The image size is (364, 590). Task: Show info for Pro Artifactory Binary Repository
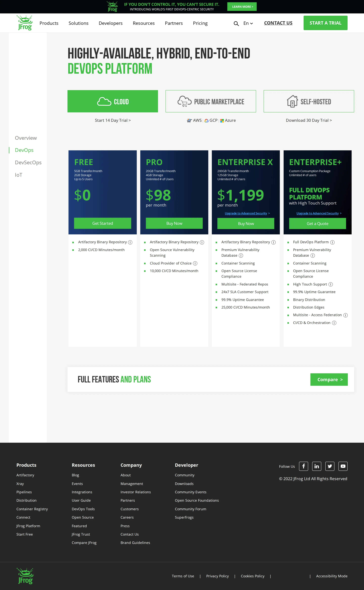coord(202,242)
